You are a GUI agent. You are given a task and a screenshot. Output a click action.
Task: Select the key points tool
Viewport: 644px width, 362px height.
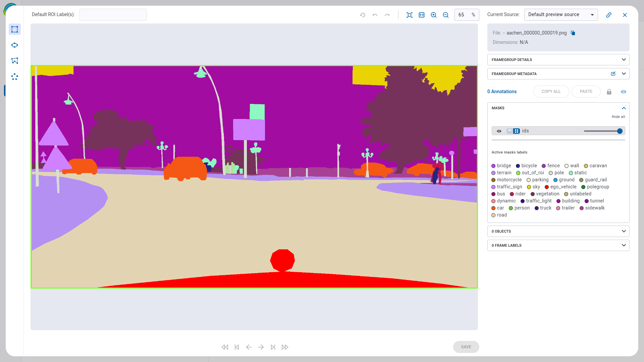[x=14, y=77]
